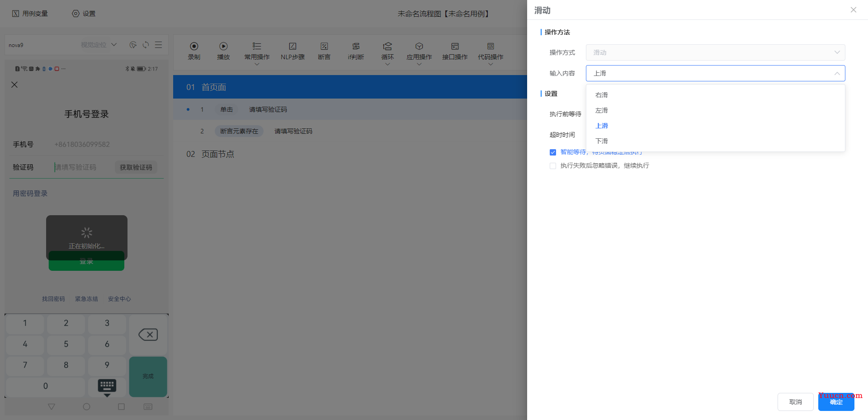Tap the 安全中心 link
Viewport: 868px width, 420px height.
click(119, 299)
